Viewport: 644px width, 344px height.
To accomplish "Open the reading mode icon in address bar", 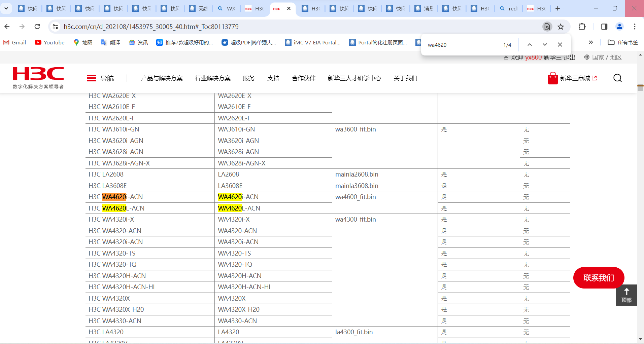I will (x=547, y=27).
